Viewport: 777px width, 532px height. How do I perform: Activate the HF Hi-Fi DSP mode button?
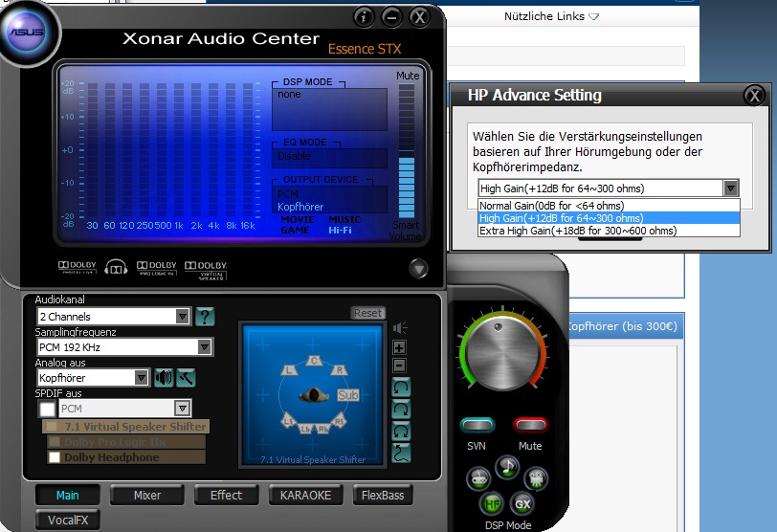[x=492, y=504]
